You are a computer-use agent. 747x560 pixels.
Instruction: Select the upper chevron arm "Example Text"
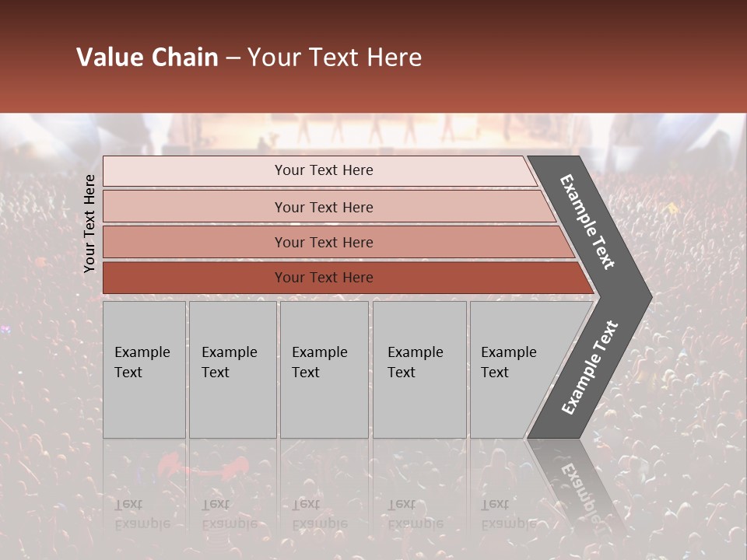[x=587, y=222]
